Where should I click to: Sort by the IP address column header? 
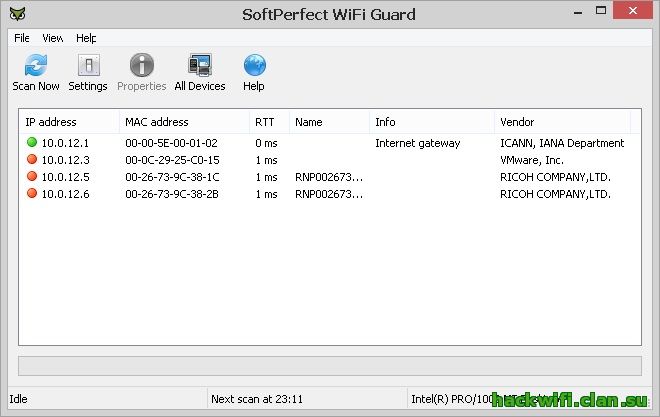point(69,122)
